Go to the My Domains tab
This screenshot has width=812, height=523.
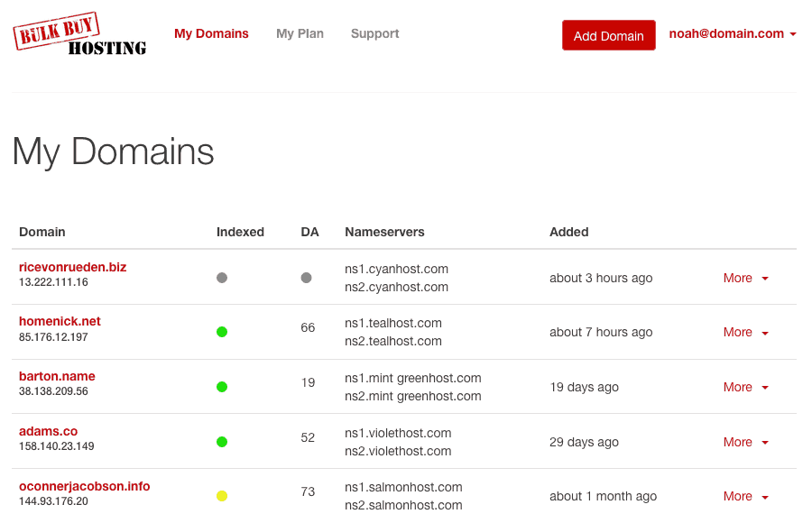pyautogui.click(x=211, y=33)
